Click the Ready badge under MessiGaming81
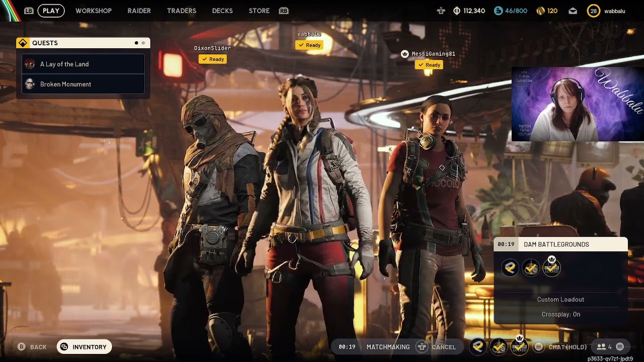The height and width of the screenshot is (362, 644). (x=429, y=65)
